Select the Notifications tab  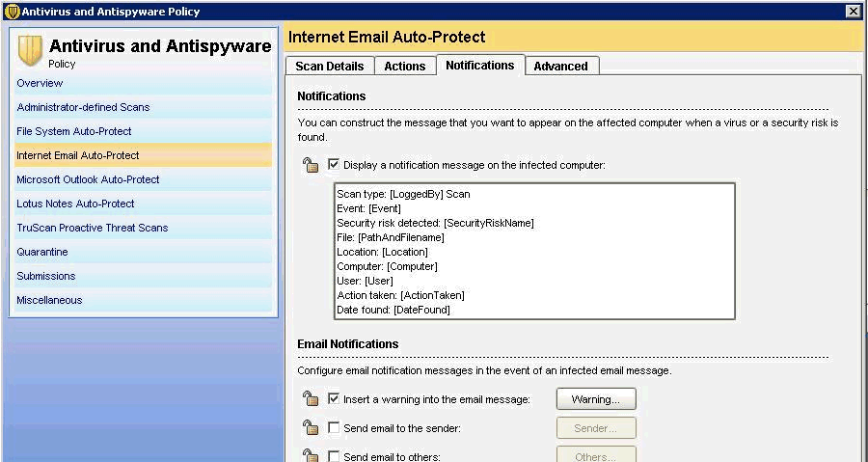coord(480,65)
